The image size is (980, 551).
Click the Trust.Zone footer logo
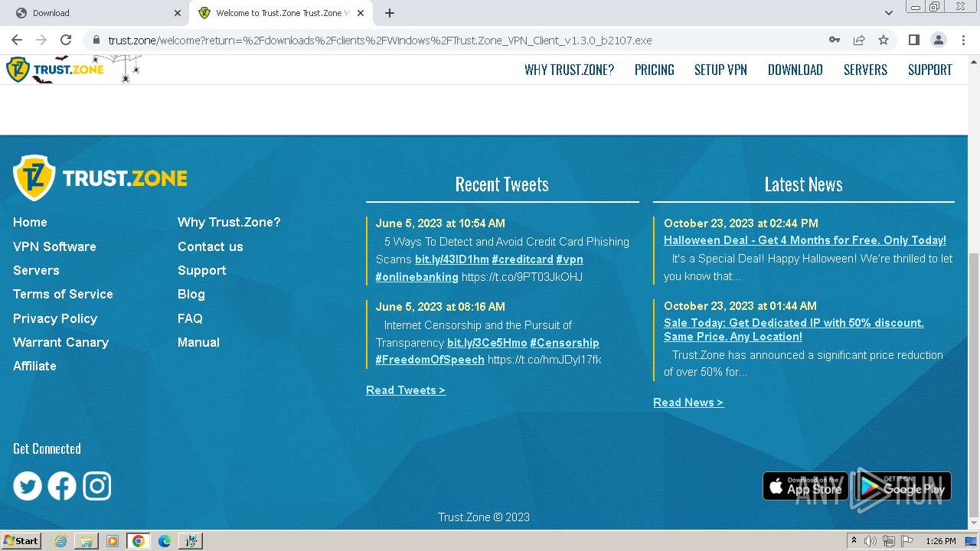100,178
